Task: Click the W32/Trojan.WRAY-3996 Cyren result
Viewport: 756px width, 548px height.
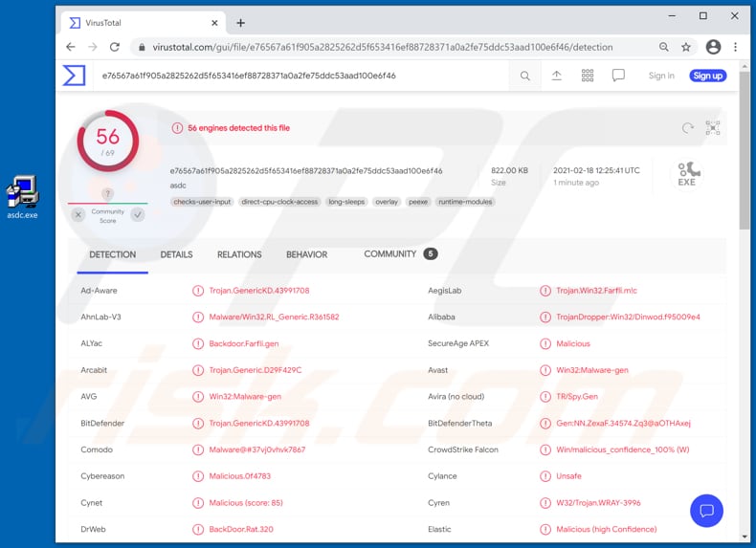Action: click(x=598, y=503)
